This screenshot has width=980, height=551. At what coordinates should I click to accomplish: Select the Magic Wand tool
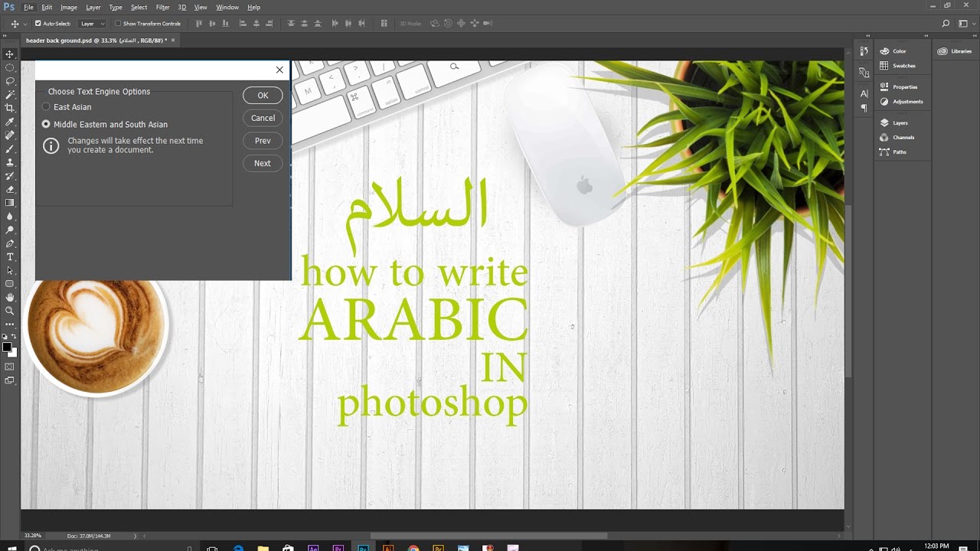pos(10,95)
